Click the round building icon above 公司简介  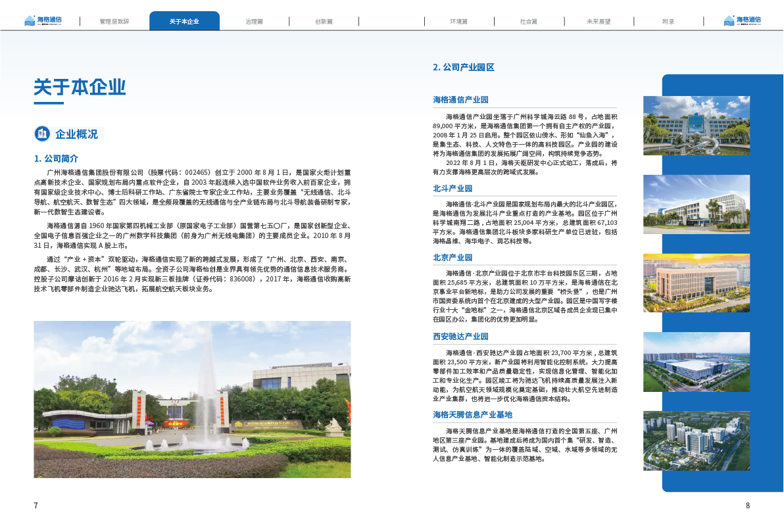[x=41, y=133]
